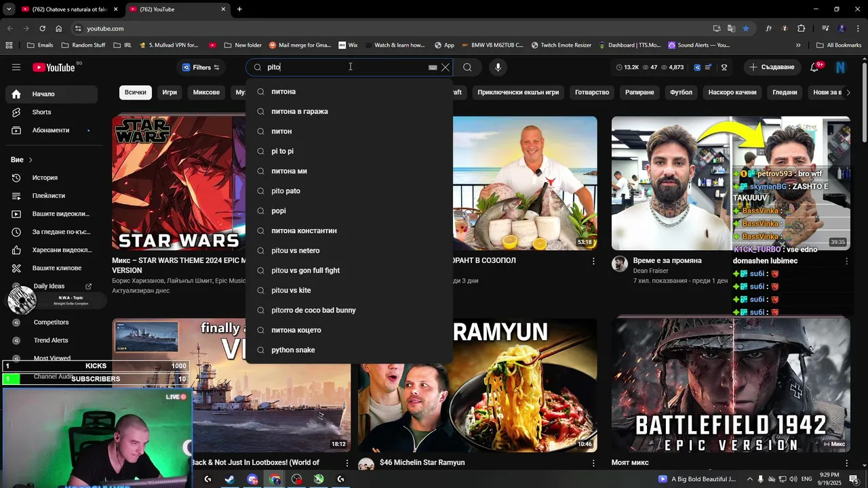Open Daily Ideas in the sidebar
This screenshot has height=488, width=868.
click(x=52, y=286)
